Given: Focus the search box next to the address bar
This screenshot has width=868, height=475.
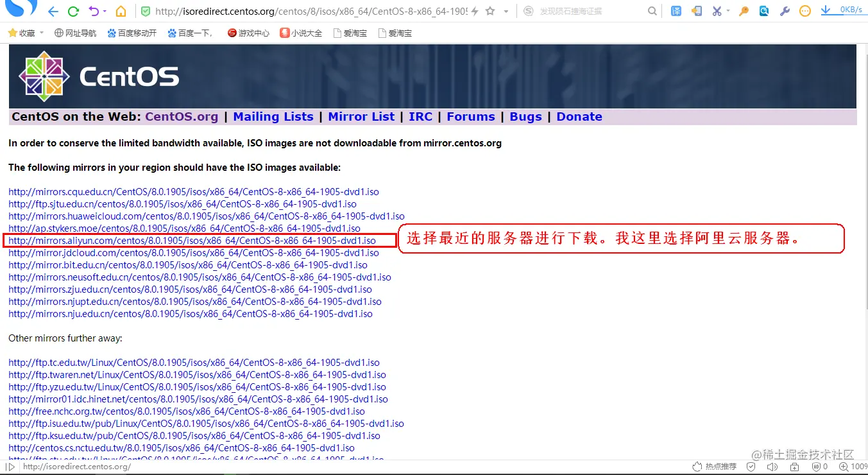Looking at the screenshot, I should (590, 11).
